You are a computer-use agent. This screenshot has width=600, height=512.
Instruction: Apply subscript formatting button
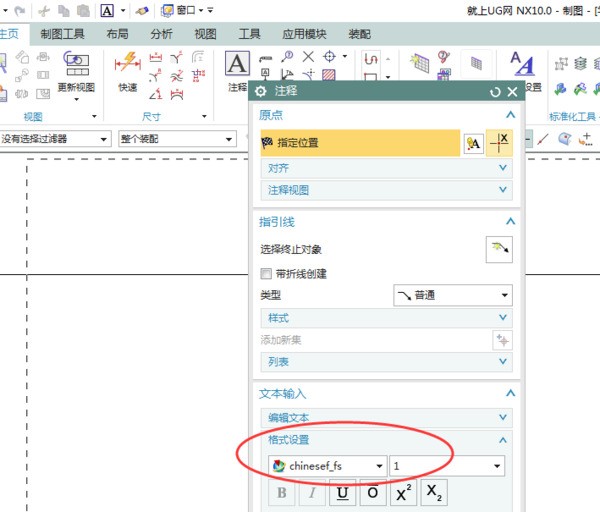432,492
